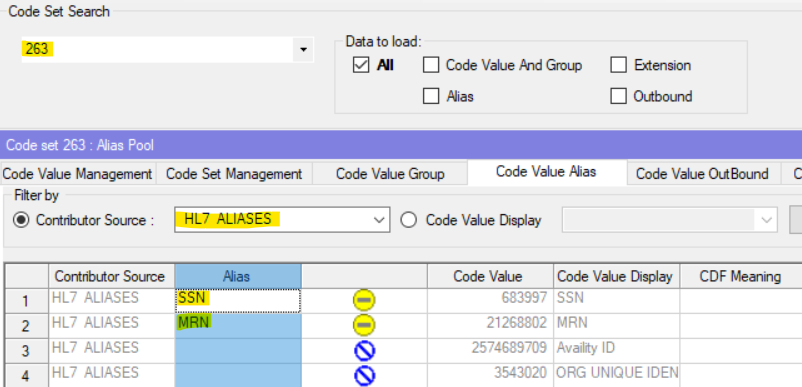This screenshot has width=802, height=387.
Task: Click the yellow minus icon in MRN row
Action: click(x=364, y=325)
